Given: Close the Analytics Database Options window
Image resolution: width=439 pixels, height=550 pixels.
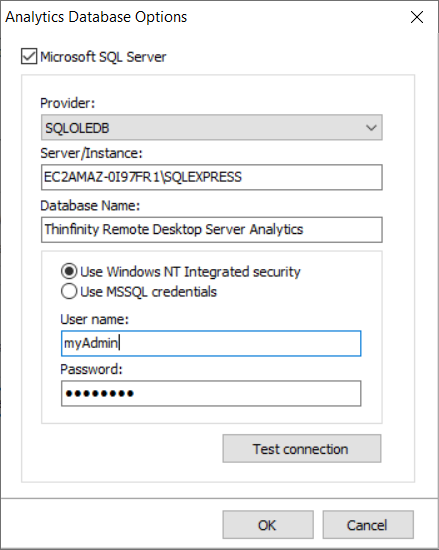Looking at the screenshot, I should pos(417,17).
